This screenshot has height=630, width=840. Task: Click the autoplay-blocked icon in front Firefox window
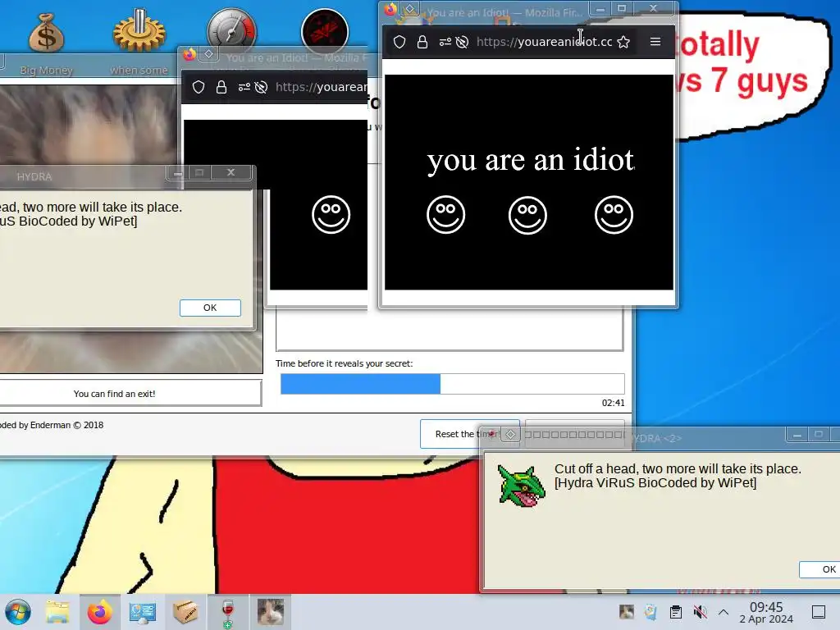pos(462,42)
